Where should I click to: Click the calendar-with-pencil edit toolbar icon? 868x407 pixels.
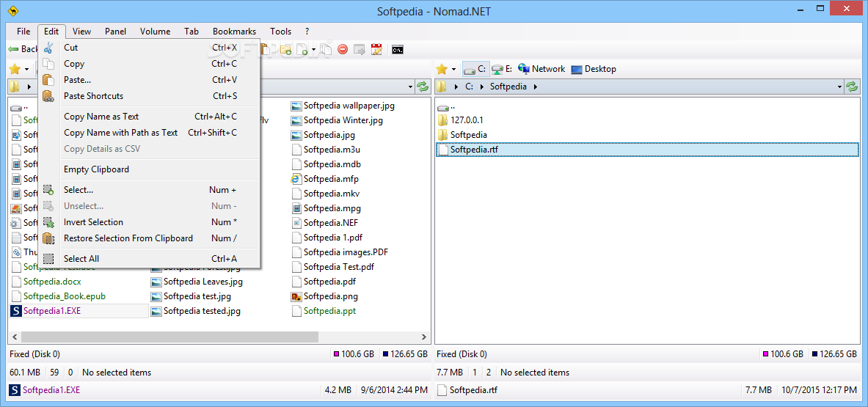pos(376,50)
